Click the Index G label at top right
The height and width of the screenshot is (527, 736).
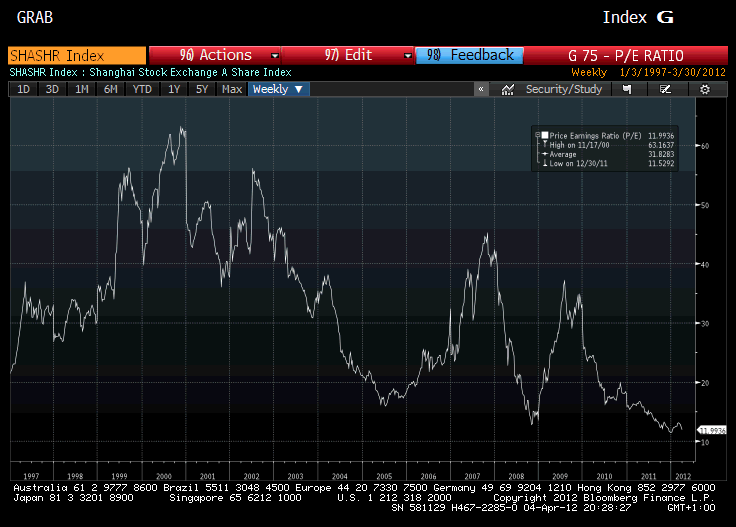click(638, 17)
